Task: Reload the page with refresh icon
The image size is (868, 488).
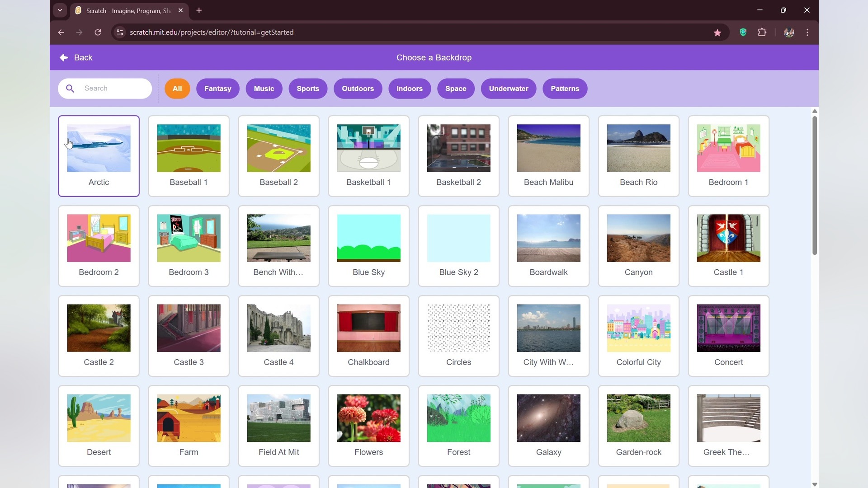Action: click(98, 33)
